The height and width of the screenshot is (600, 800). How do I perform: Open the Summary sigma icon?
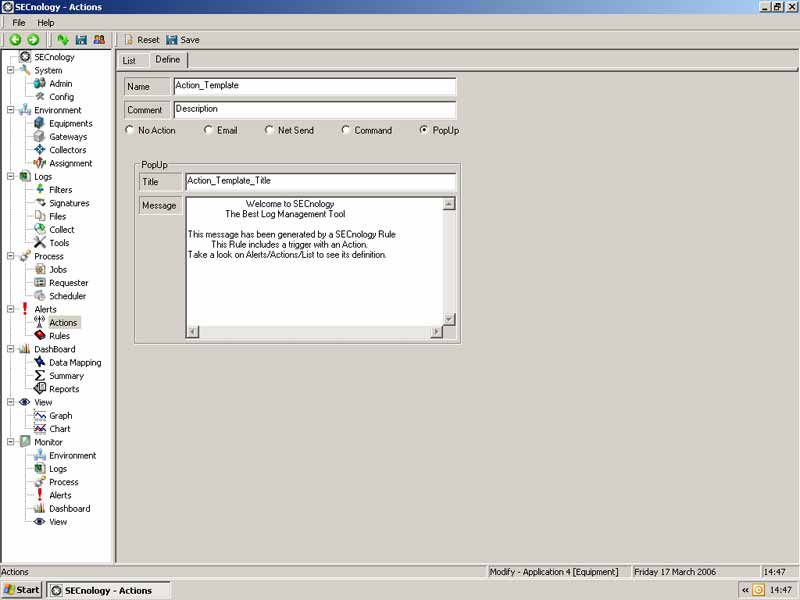(x=39, y=376)
